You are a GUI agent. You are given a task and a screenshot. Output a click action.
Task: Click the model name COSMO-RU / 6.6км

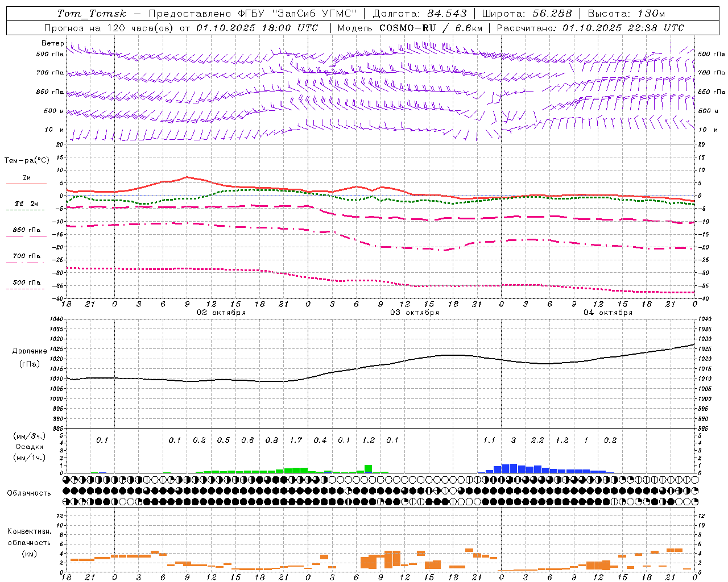point(431,28)
